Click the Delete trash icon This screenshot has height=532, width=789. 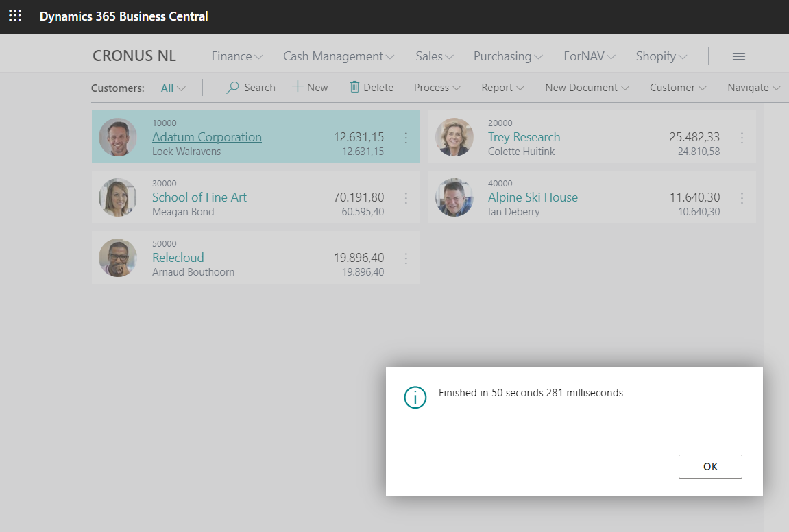tap(354, 87)
